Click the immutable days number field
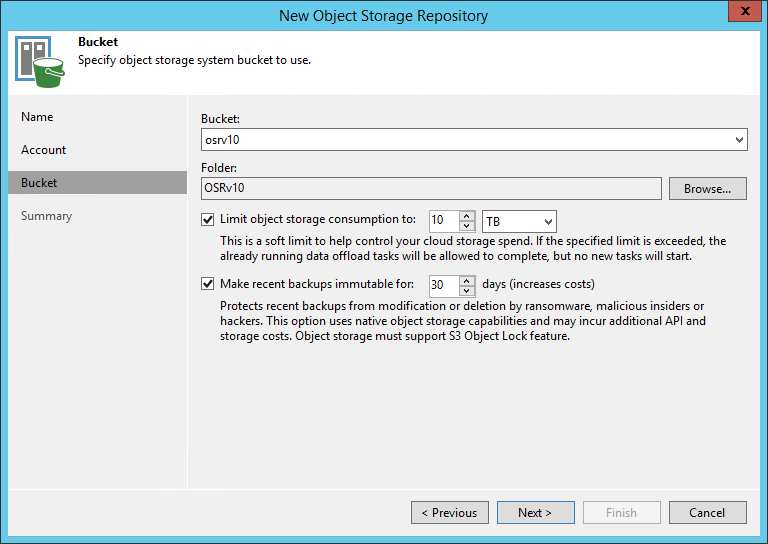The height and width of the screenshot is (544, 768). [442, 285]
